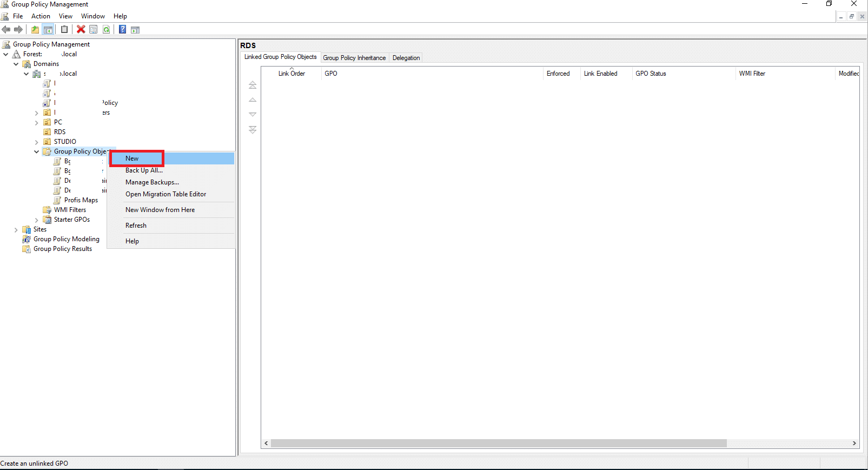Viewport: 868px width, 470px height.
Task: Open the Delegation tab
Action: pos(406,58)
